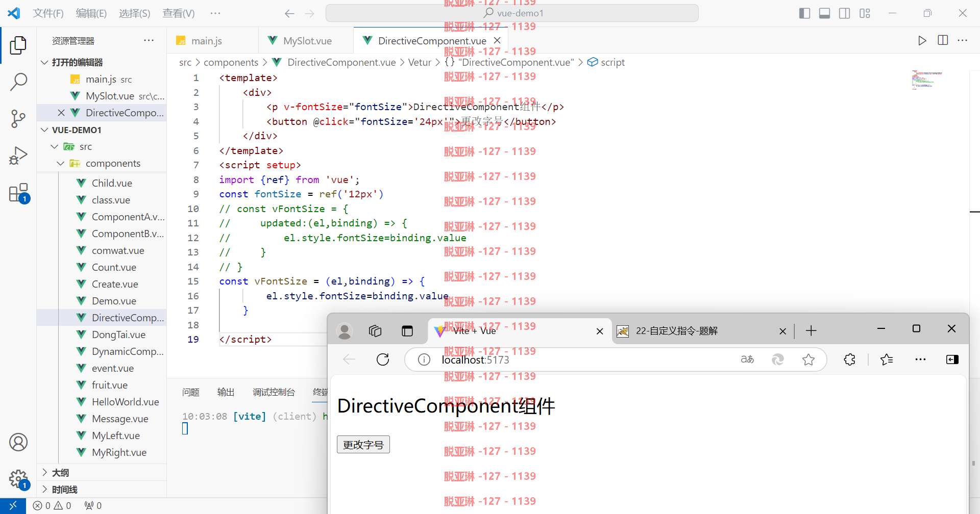Open errors and warnings count in status bar
Screen dimensions: 980x514
pyautogui.click(x=52, y=506)
